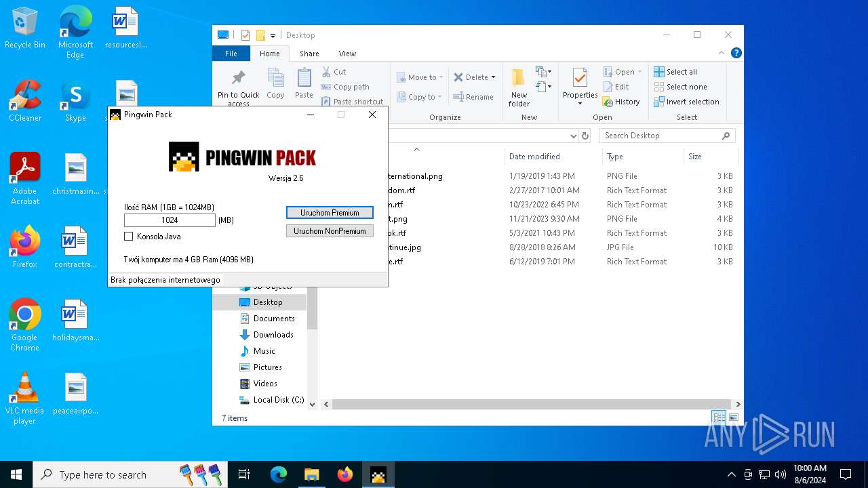Open the File menu tab
This screenshot has height=488, width=868.
pyautogui.click(x=231, y=54)
